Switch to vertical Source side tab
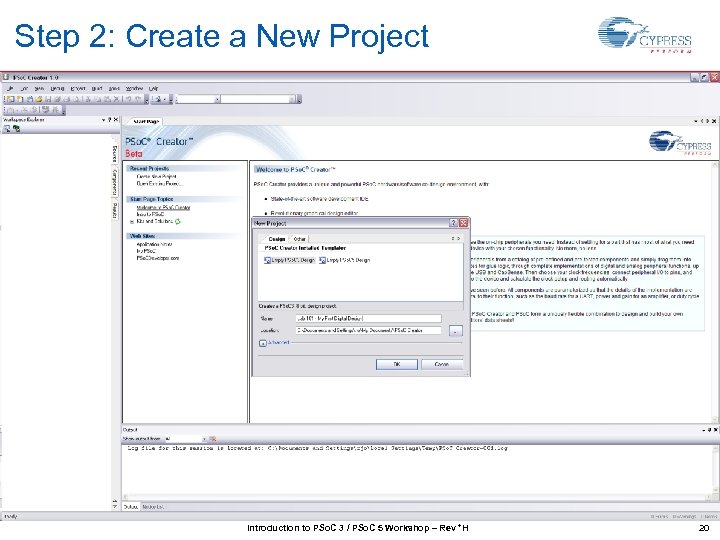This screenshot has width=720, height=540. pyautogui.click(x=115, y=154)
